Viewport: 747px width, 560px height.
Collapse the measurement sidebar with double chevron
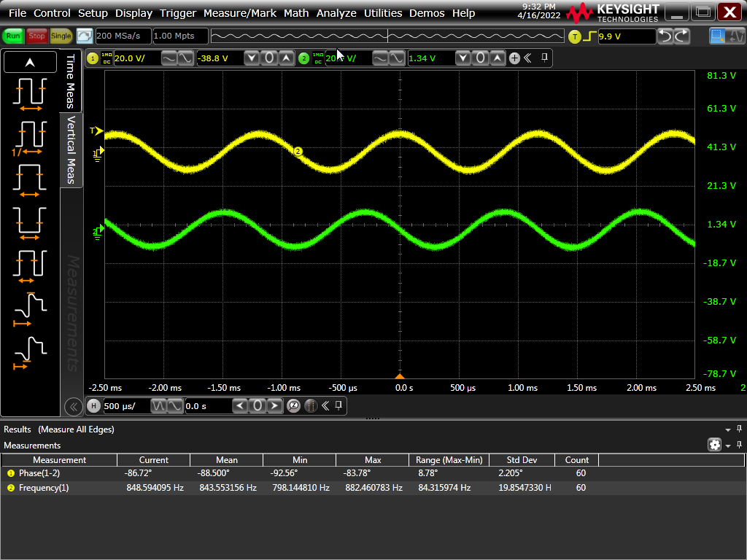coord(72,406)
